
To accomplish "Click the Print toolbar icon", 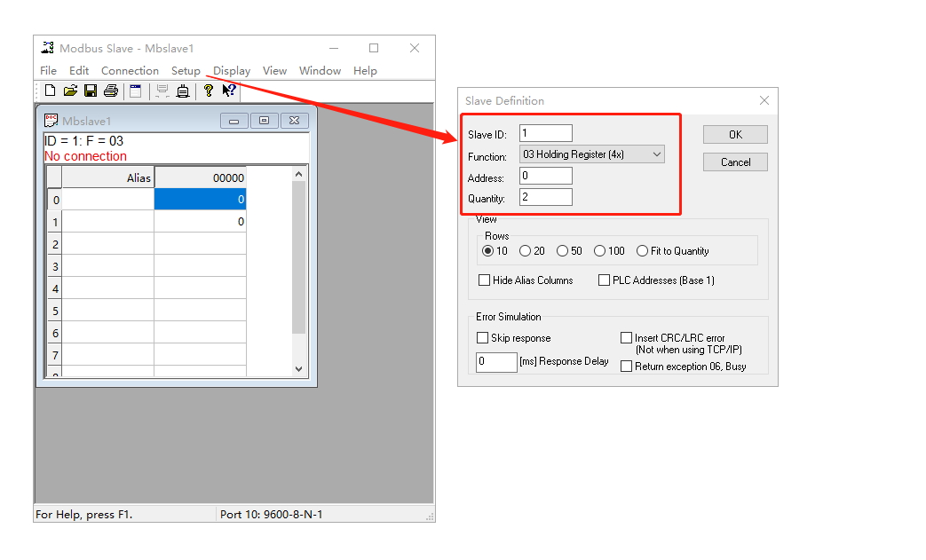I will (x=111, y=91).
